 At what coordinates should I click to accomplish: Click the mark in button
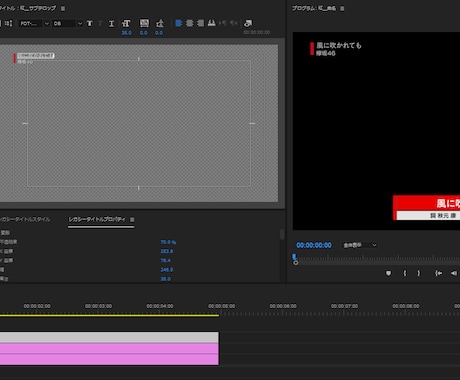405,273
